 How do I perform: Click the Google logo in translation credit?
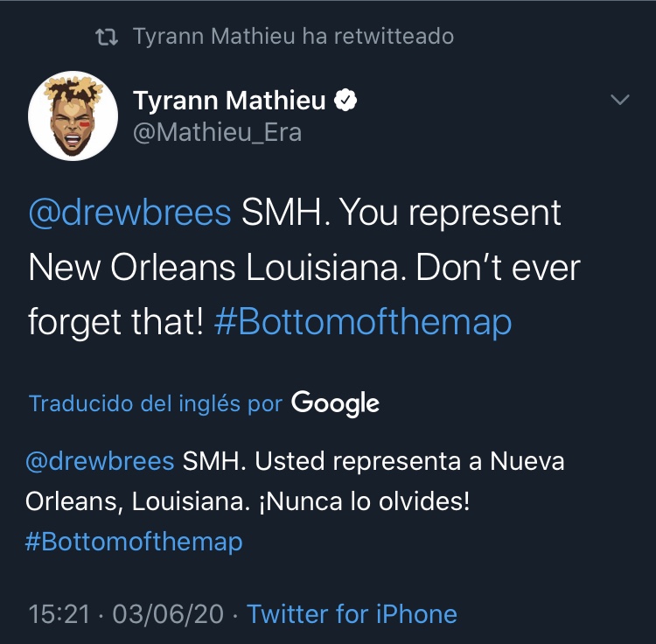click(x=335, y=403)
